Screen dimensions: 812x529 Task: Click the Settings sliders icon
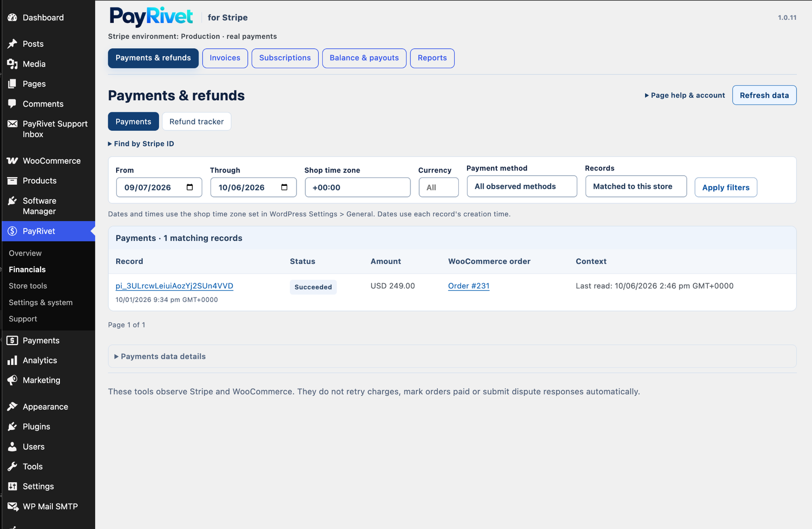point(12,486)
